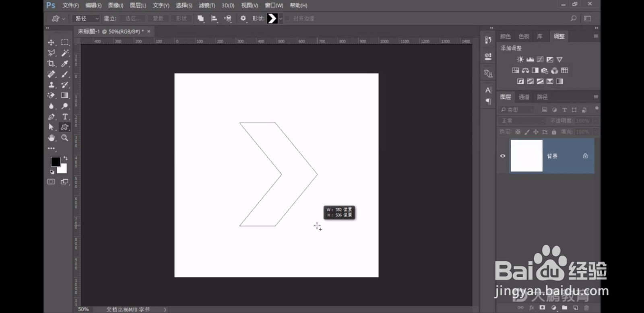Click the search magnifier in options bar
This screenshot has width=644, height=313.
[574, 19]
